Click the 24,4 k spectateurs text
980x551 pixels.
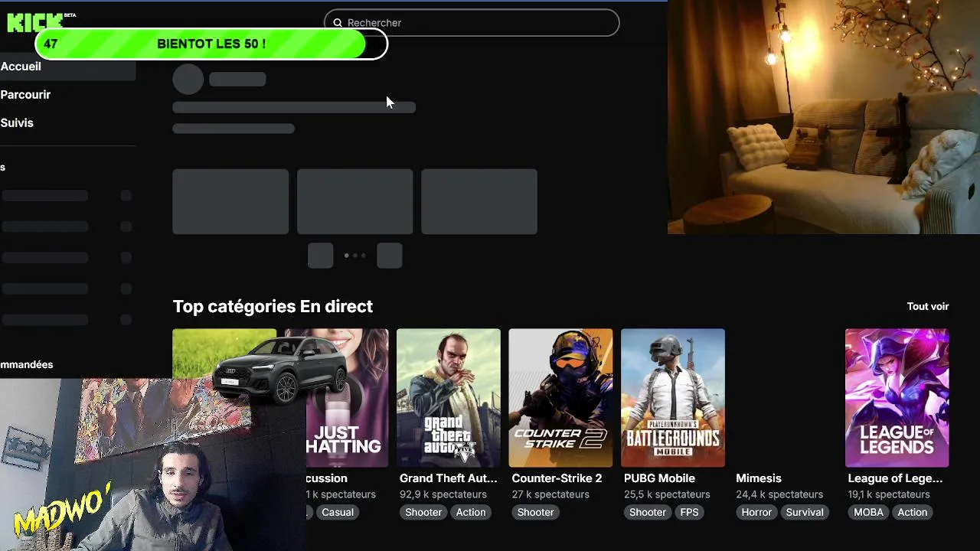point(779,494)
